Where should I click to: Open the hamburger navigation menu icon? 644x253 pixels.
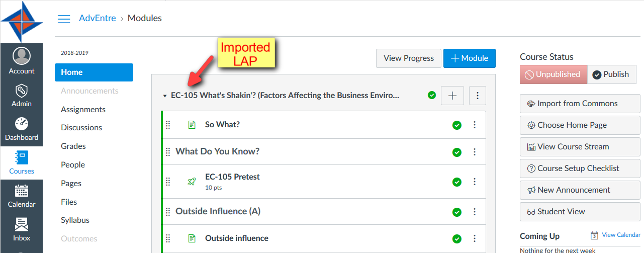coord(64,19)
